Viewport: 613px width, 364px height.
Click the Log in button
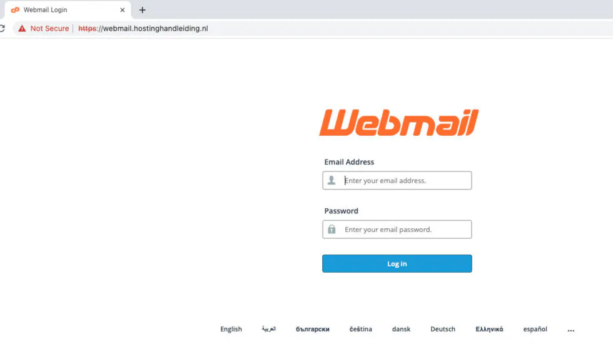[x=397, y=263]
